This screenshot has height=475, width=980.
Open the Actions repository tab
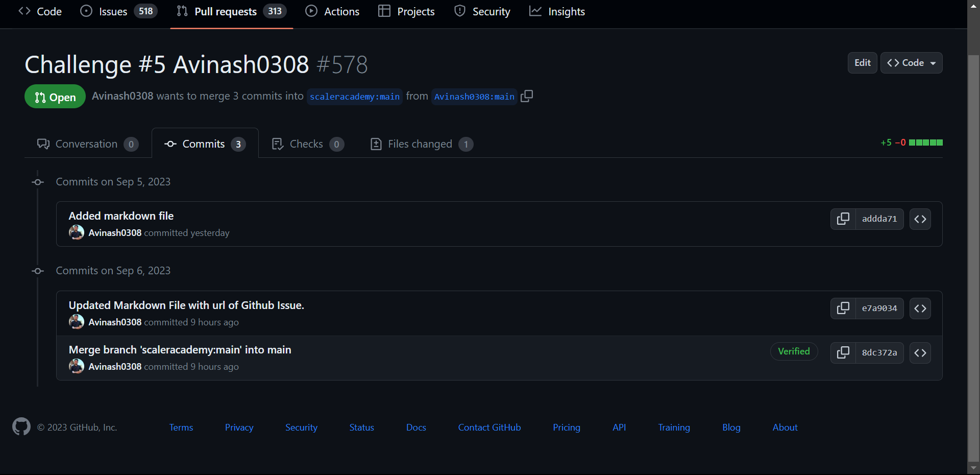point(332,11)
